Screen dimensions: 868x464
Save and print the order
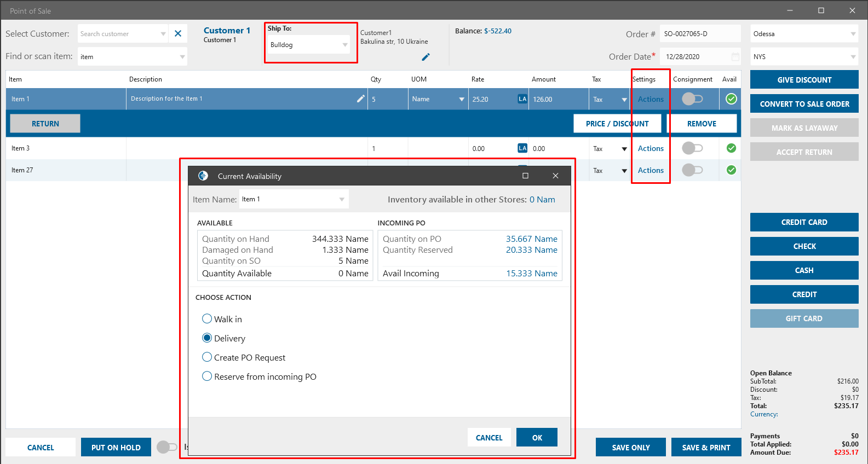(x=706, y=447)
